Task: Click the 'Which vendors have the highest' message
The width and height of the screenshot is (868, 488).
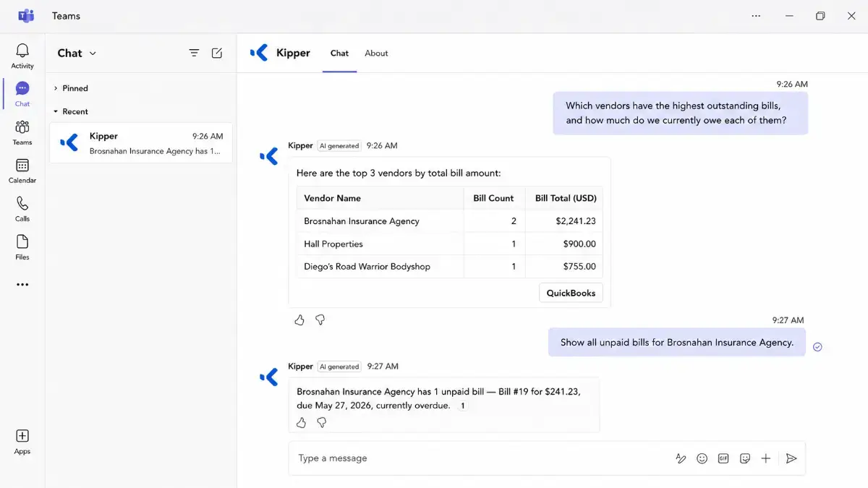Action: tap(680, 113)
